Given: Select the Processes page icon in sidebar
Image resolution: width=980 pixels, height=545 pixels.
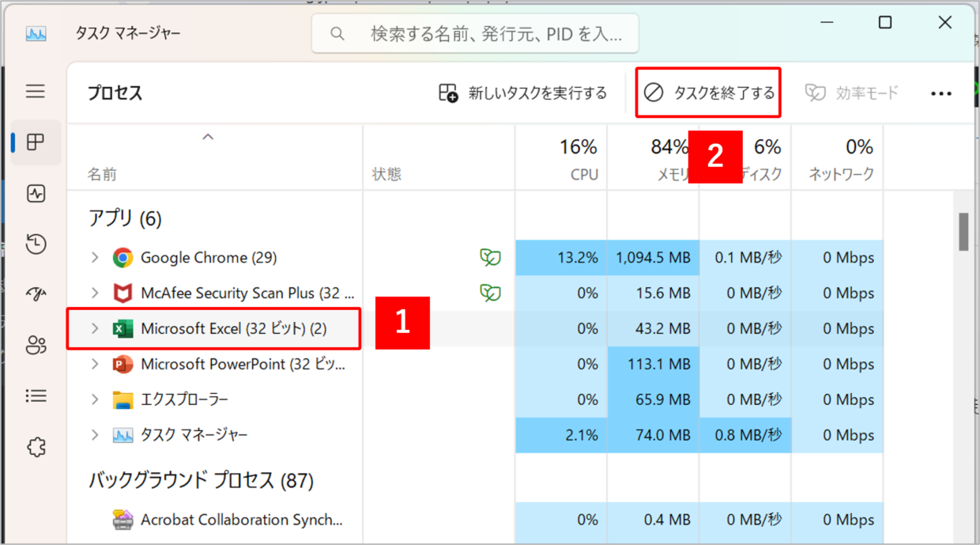Looking at the screenshot, I should (x=36, y=142).
